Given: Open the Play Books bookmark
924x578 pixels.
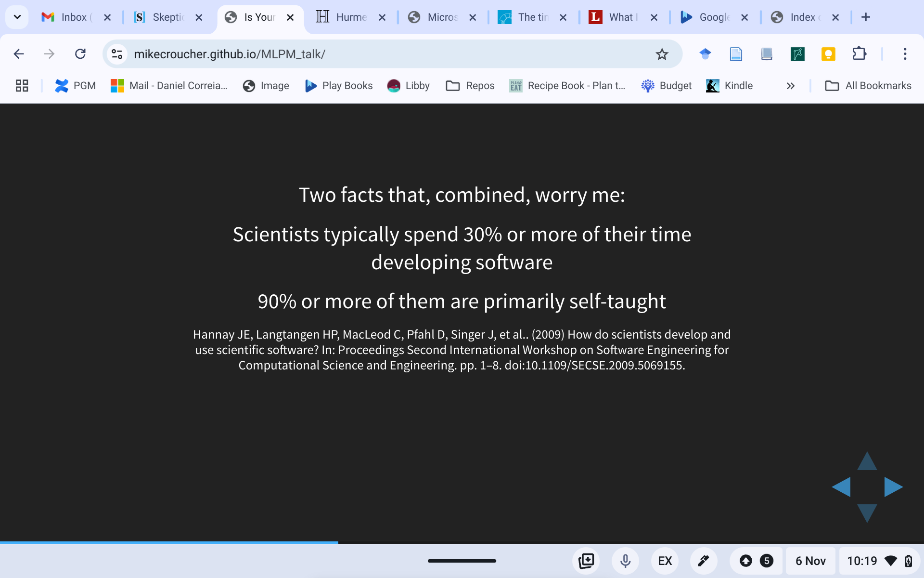Looking at the screenshot, I should point(339,86).
